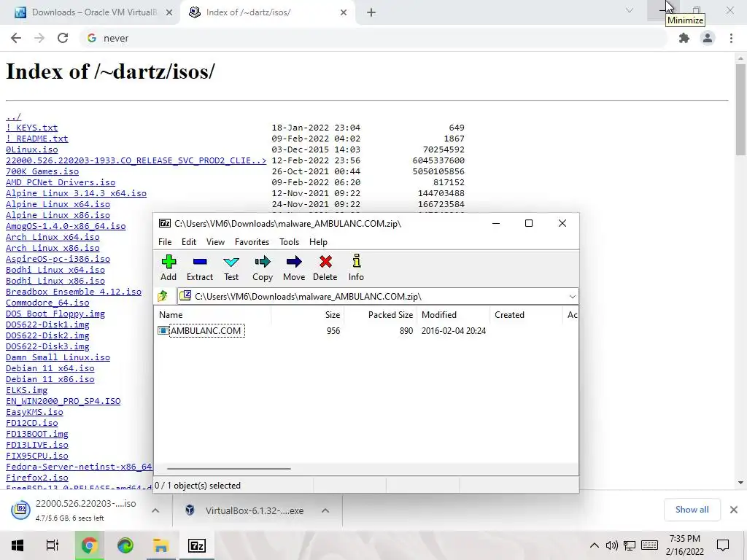Open volume control in system tray
The image size is (747, 560).
coord(612,545)
